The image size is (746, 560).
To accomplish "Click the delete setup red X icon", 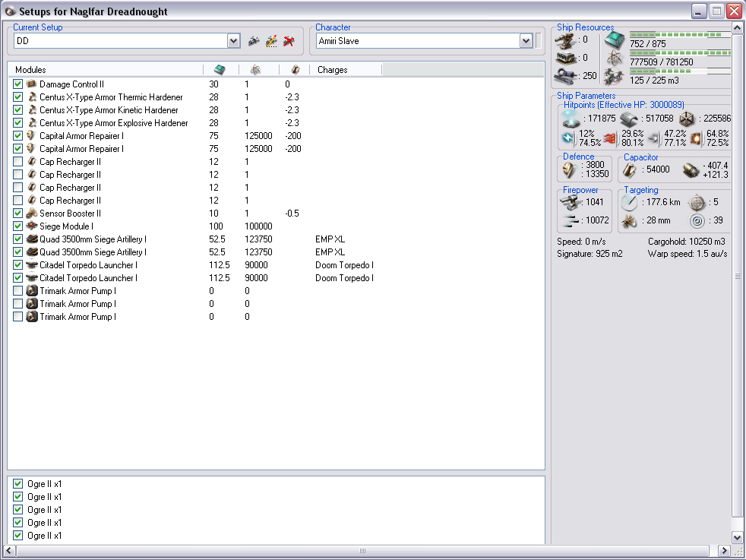I will [289, 41].
